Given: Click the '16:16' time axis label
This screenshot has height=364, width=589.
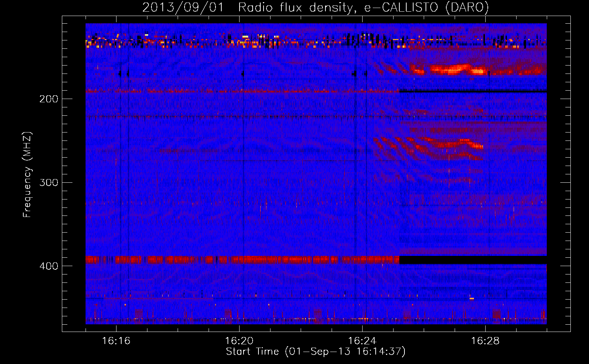Looking at the screenshot, I should (116, 341).
